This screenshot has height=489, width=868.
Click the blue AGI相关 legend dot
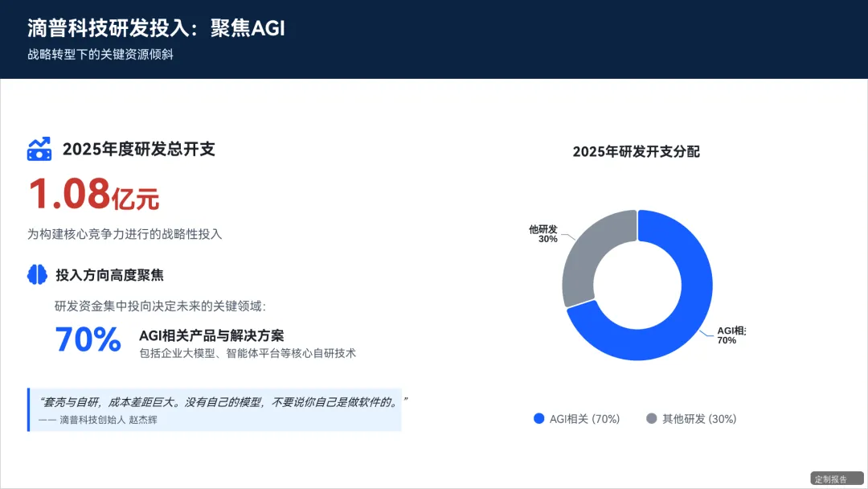click(538, 419)
